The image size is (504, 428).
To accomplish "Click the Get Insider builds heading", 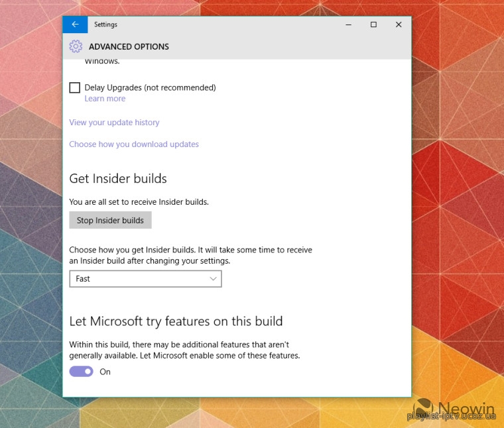I will [x=118, y=178].
